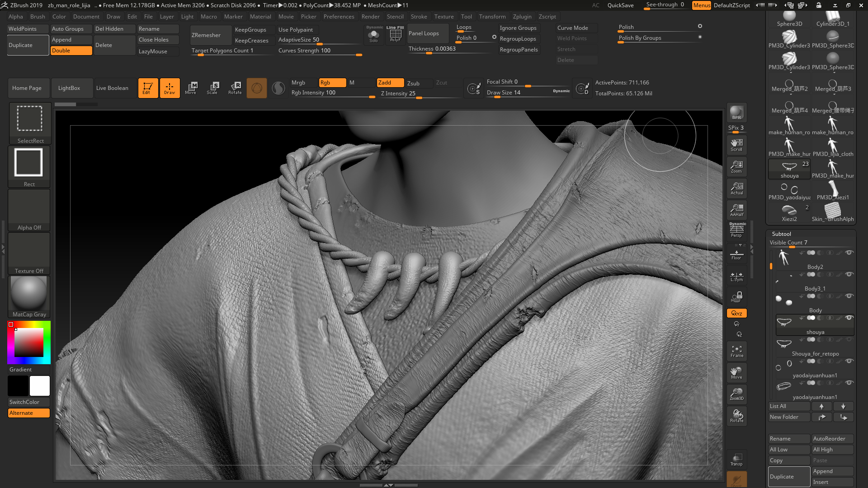Toggle Persp perspective view icon
Viewport: 868px width, 488px height.
tap(736, 230)
